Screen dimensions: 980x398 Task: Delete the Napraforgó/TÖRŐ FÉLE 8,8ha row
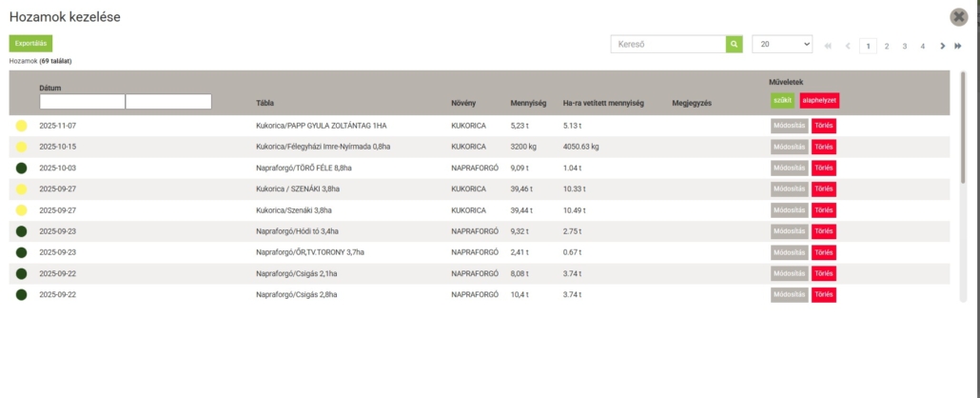(x=824, y=168)
